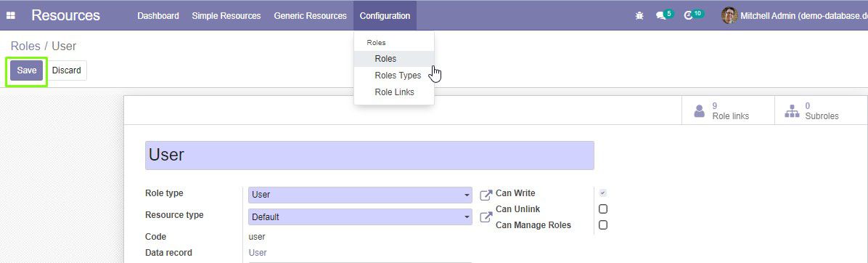The width and height of the screenshot is (868, 263).
Task: Expand the Resource type dropdown
Action: tap(360, 217)
